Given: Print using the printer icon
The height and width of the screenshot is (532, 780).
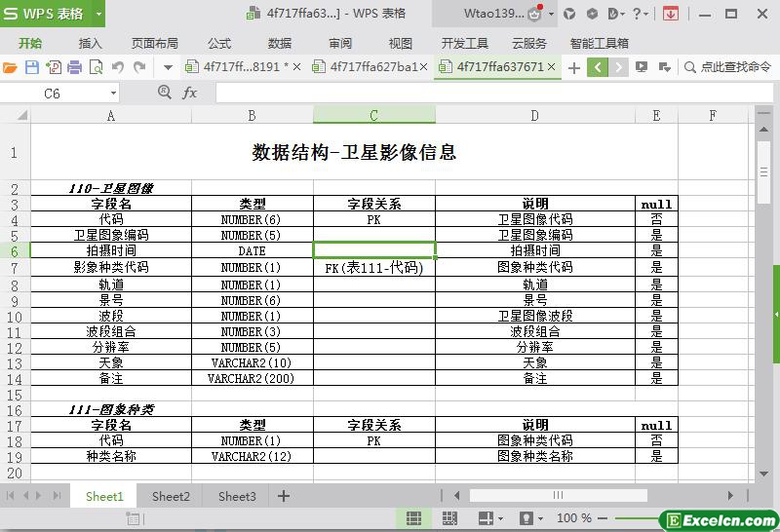Looking at the screenshot, I should click(x=75, y=67).
